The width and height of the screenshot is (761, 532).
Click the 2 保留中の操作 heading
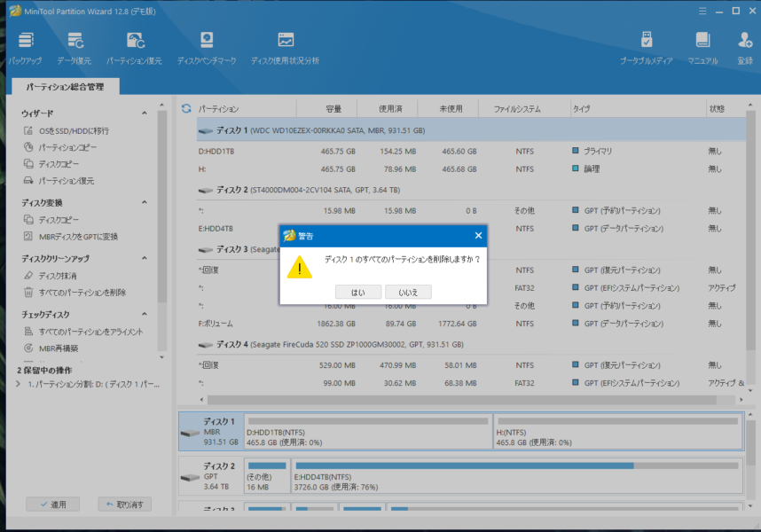pyautogui.click(x=44, y=370)
